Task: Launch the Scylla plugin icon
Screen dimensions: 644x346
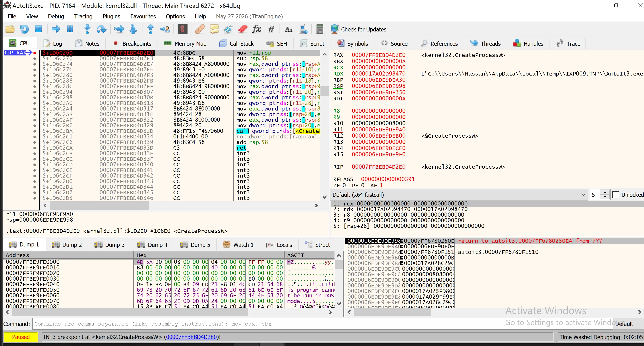Action: coord(183,29)
